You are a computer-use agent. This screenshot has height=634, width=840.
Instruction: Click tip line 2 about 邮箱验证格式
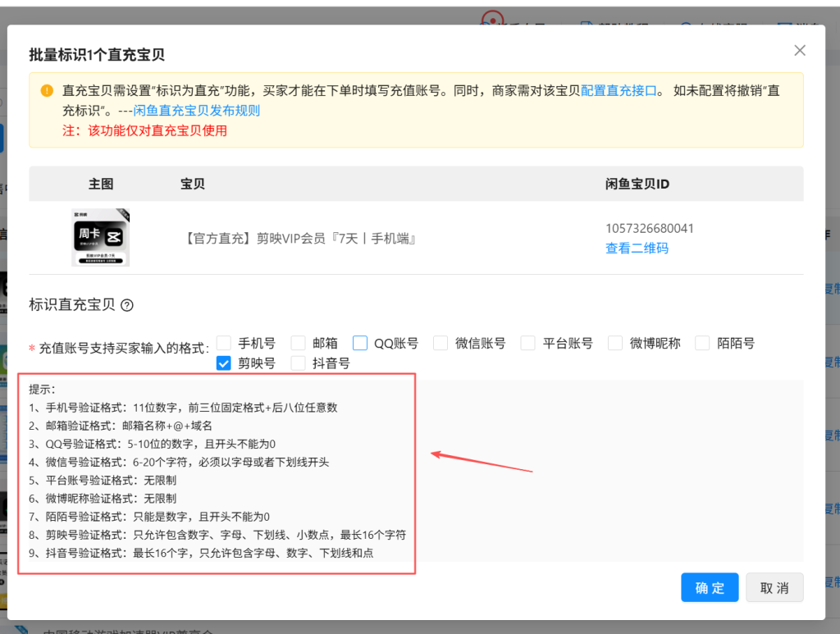[x=121, y=426]
